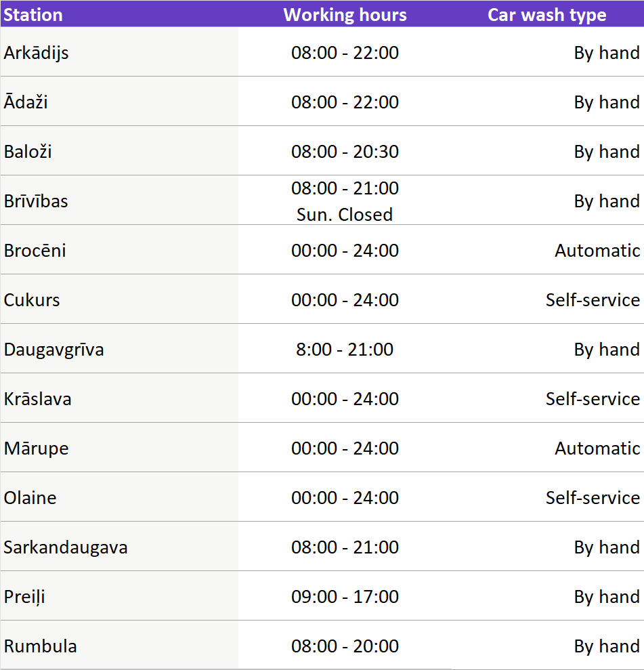Select the Rumbula station name
Screen dimensions: 644x670
[x=41, y=646]
